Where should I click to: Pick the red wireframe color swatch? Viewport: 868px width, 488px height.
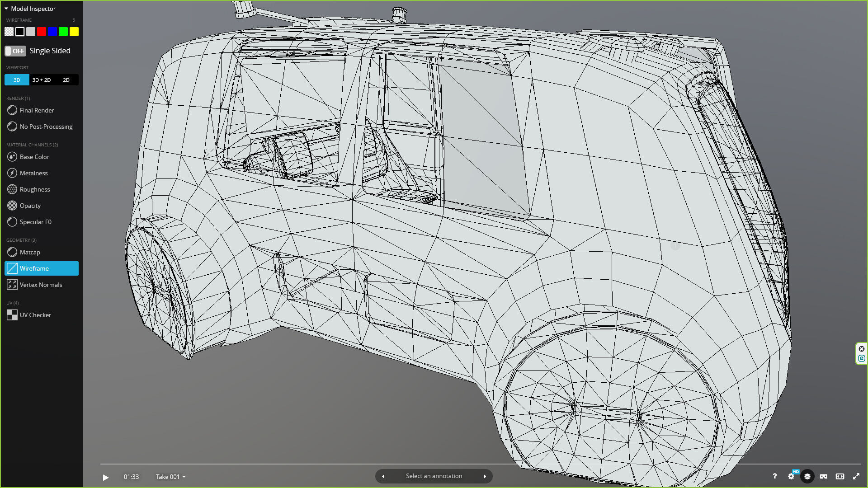42,32
